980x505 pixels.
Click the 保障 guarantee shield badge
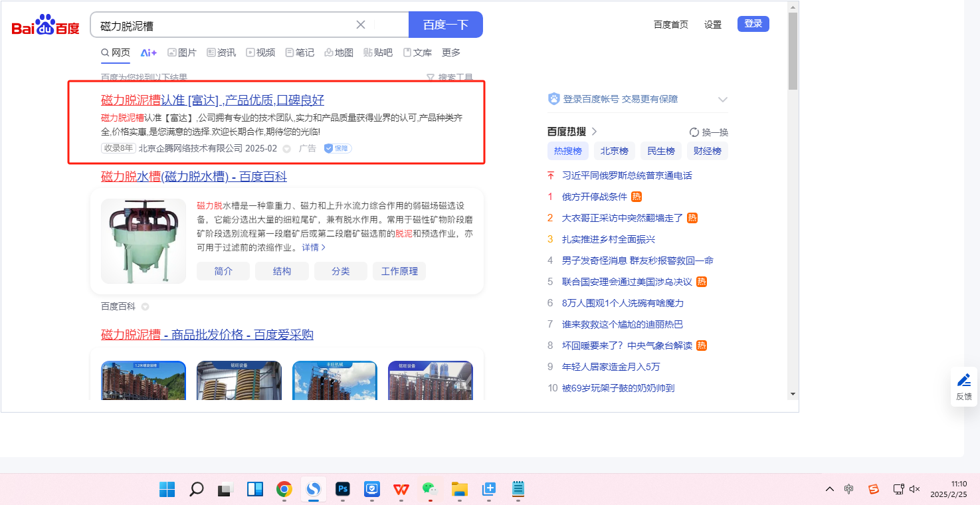338,148
